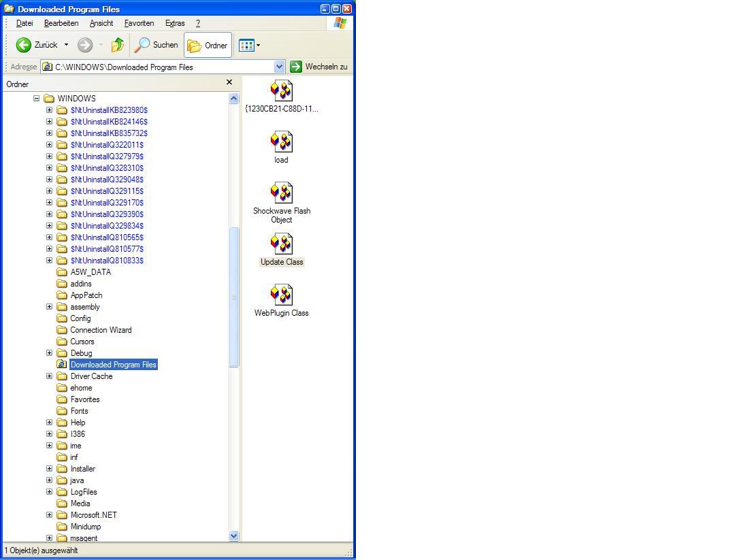Select the WebPlugin Class file icon
This screenshot has height=560, width=754.
[x=281, y=295]
